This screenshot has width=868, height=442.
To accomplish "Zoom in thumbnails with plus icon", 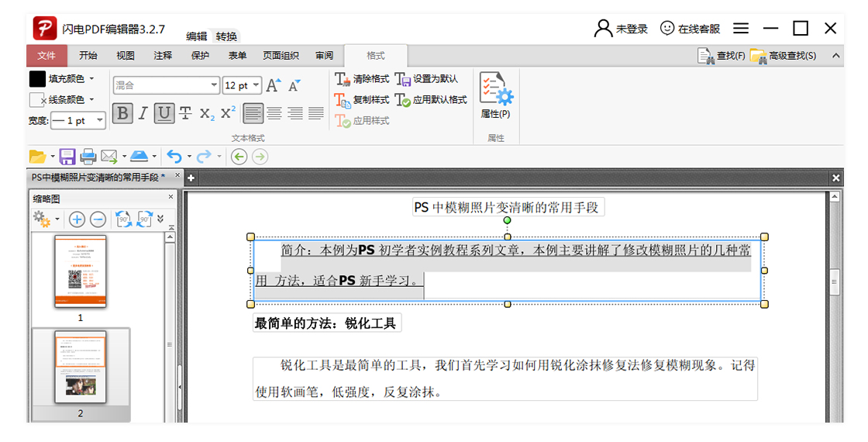I will [77, 220].
